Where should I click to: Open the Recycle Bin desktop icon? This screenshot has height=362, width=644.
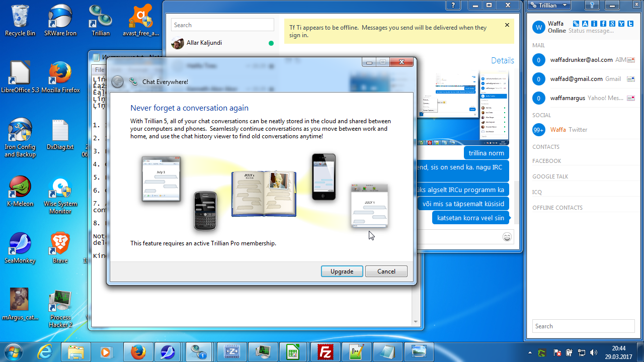[x=20, y=20]
